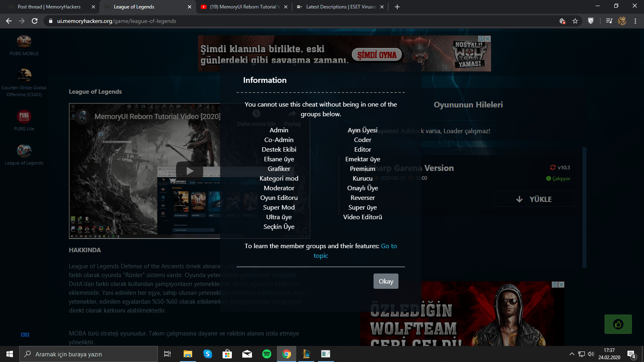Bookmark this page with star icon
This screenshot has width=644, height=362.
575,21
